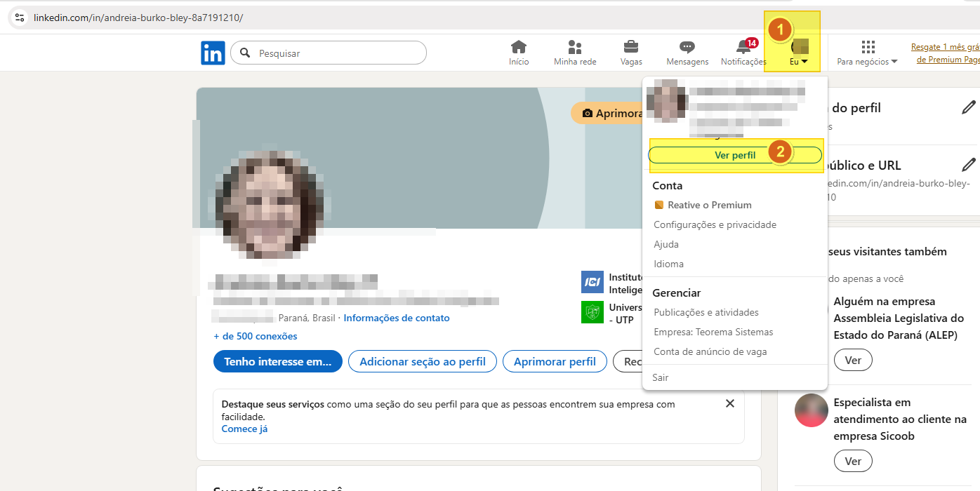Open the LinkedIn home logo
This screenshot has width=980, height=491.
213,53
